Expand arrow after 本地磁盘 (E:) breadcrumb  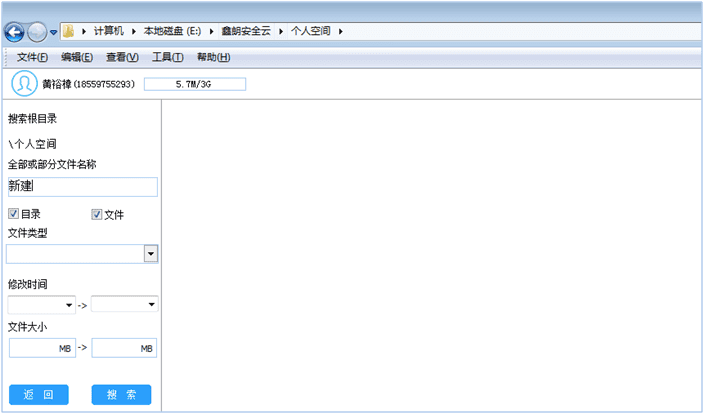(211, 31)
